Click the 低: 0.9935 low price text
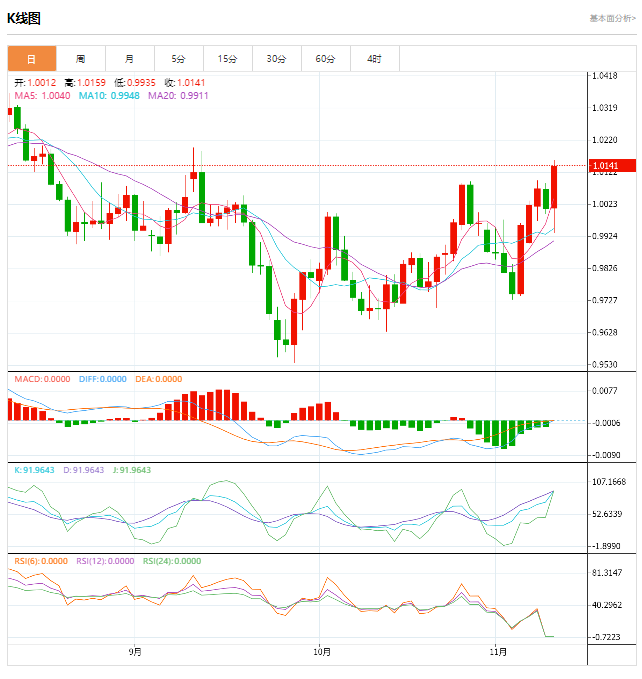Image resolution: width=642 pixels, height=679 pixels. coord(135,82)
